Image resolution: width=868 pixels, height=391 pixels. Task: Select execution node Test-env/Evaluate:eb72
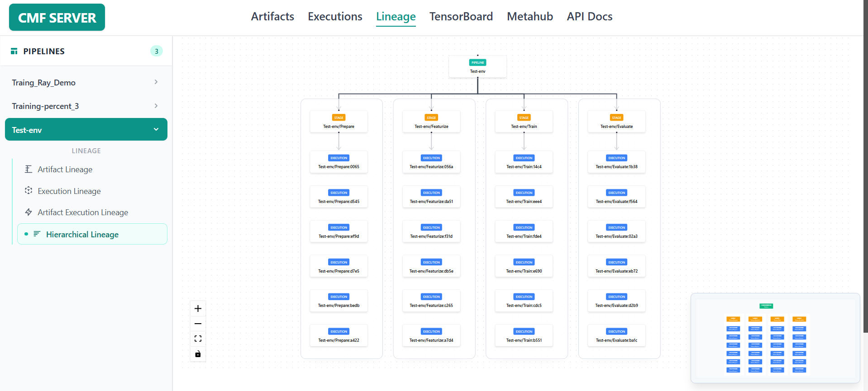point(616,266)
